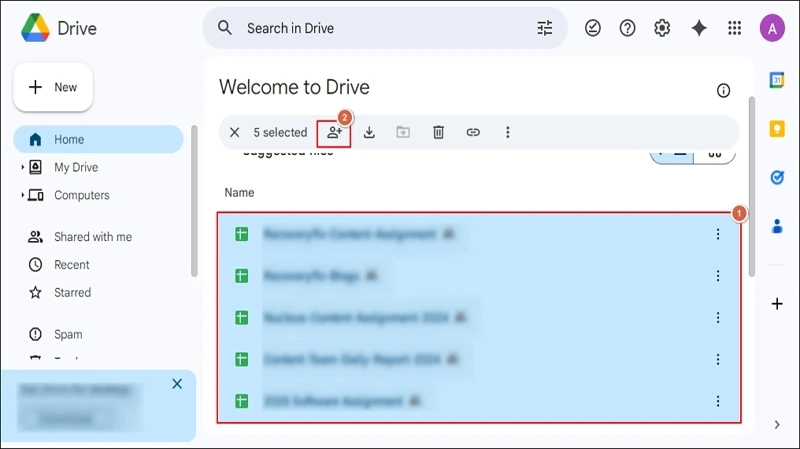Move selected files to trash
This screenshot has width=800, height=449.
point(438,133)
